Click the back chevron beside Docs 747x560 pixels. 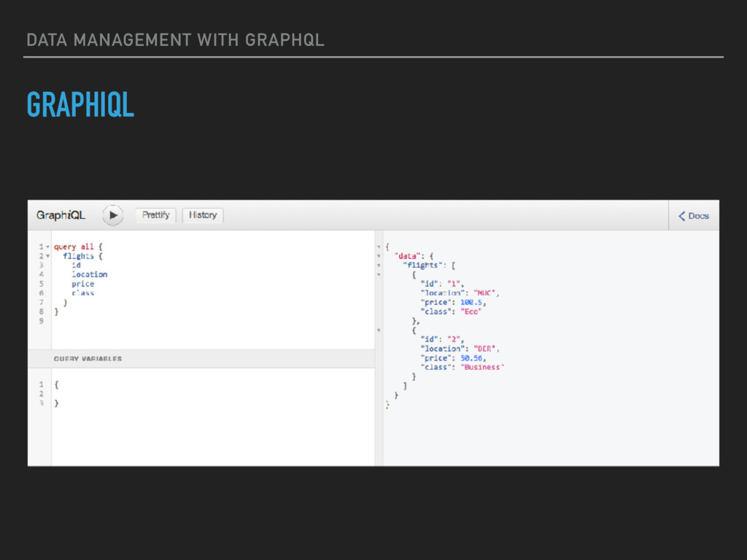click(682, 216)
